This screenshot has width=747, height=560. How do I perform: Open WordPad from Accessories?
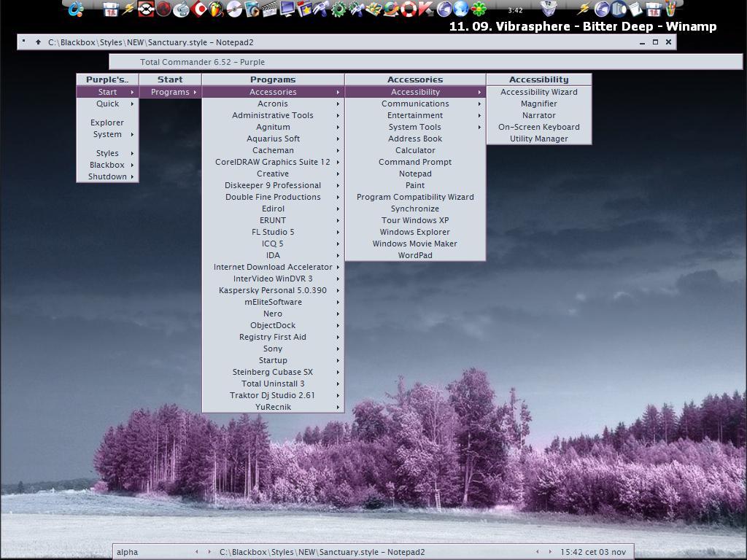415,255
